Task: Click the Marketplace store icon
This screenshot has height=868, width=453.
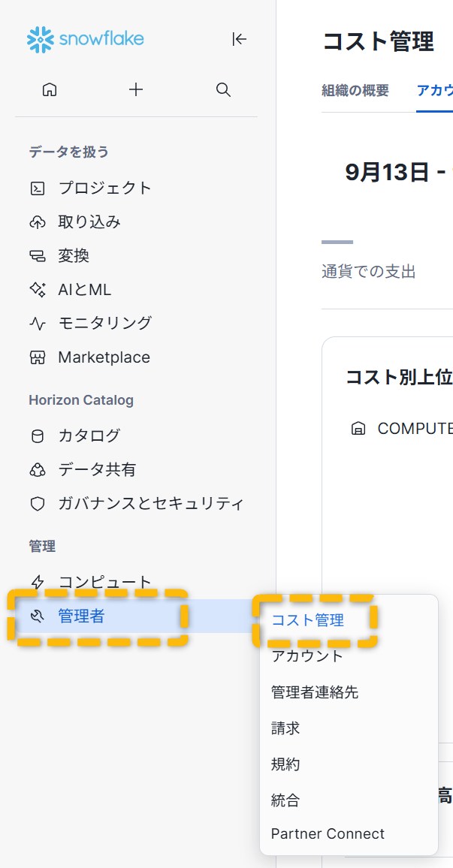Action: pyautogui.click(x=38, y=357)
